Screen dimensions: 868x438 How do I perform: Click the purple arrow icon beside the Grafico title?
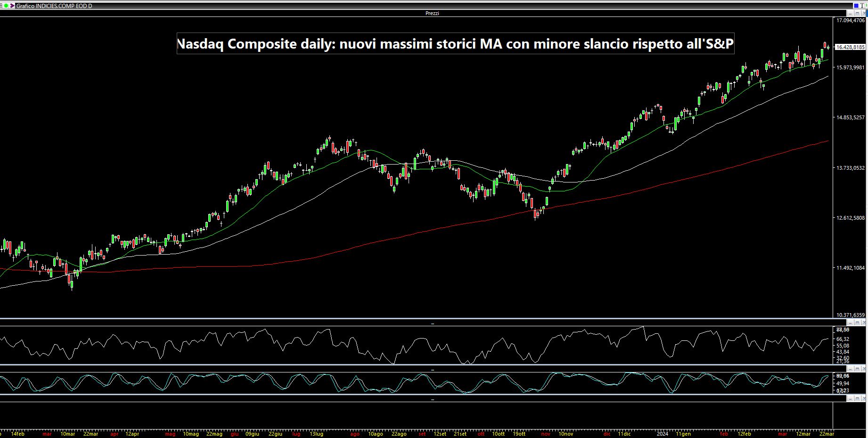pyautogui.click(x=12, y=6)
